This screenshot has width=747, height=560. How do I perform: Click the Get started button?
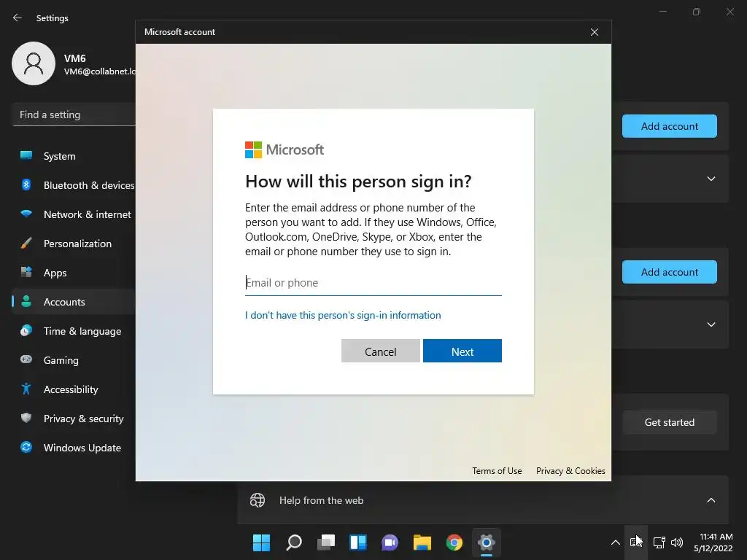(x=670, y=422)
